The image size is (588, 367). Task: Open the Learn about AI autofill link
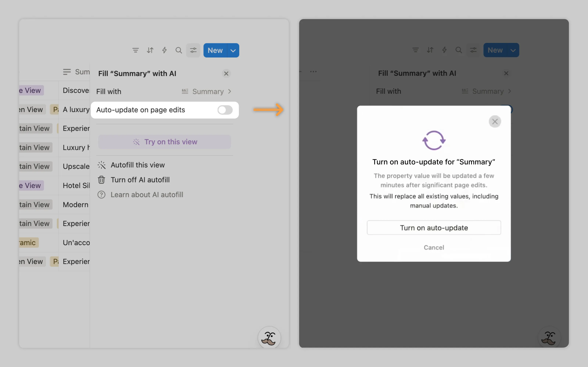(x=147, y=195)
